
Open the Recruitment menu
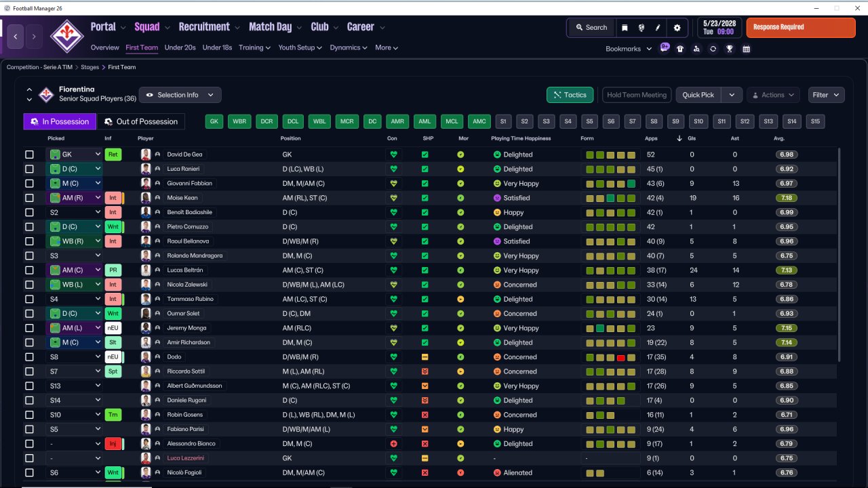209,27
